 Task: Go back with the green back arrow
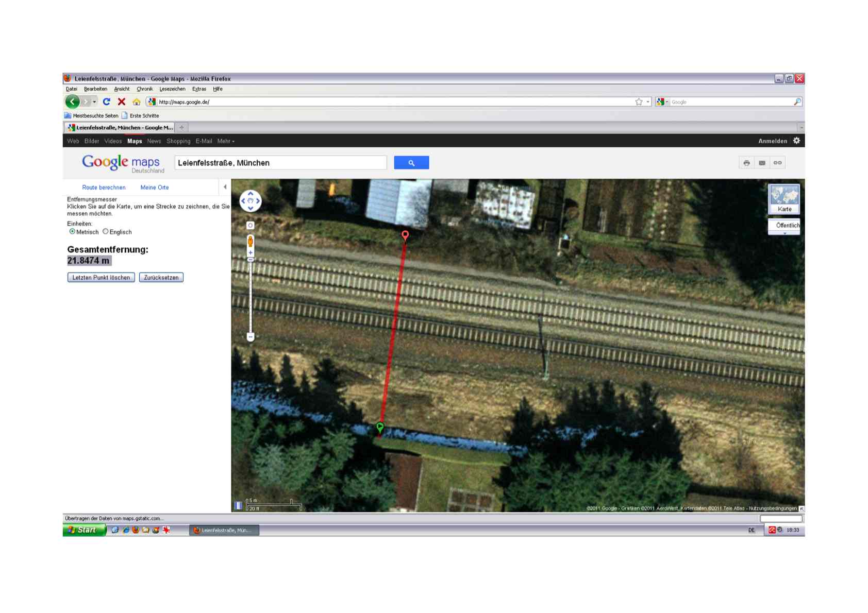72,102
